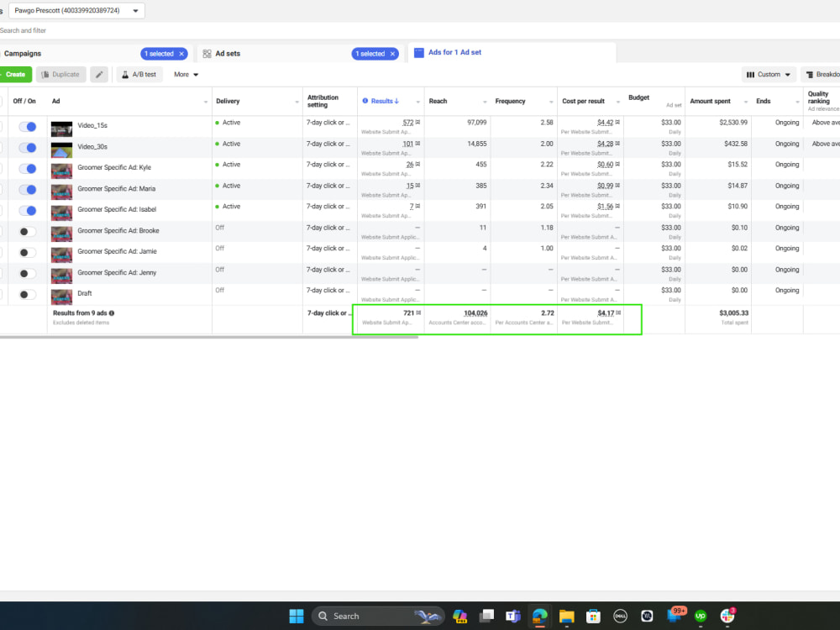840x630 pixels.
Task: Open Reach column header dropdown arrow
Action: coord(485,102)
